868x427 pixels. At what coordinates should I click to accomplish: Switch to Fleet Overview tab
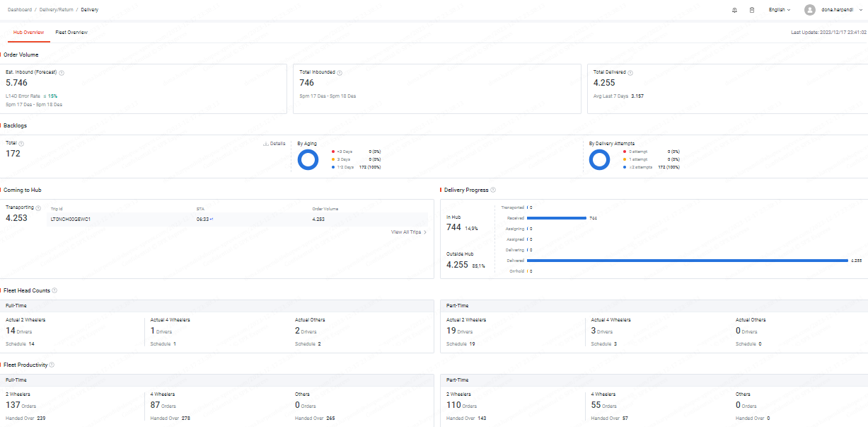pos(71,33)
